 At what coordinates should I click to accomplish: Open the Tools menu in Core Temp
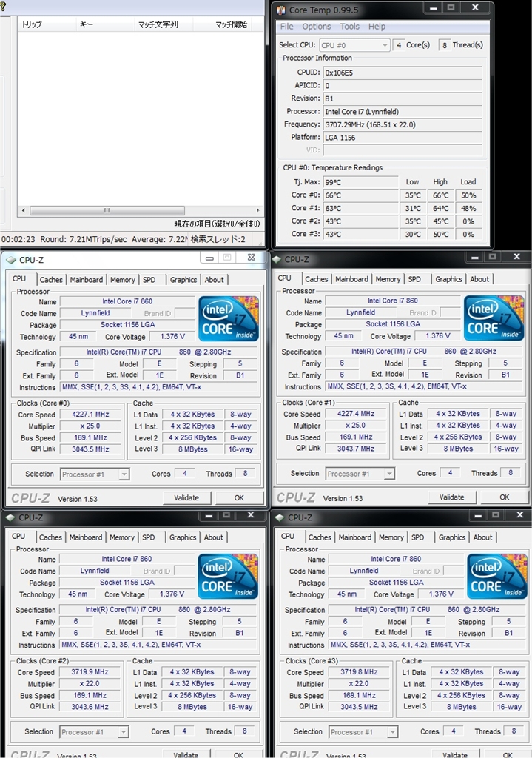pos(349,27)
